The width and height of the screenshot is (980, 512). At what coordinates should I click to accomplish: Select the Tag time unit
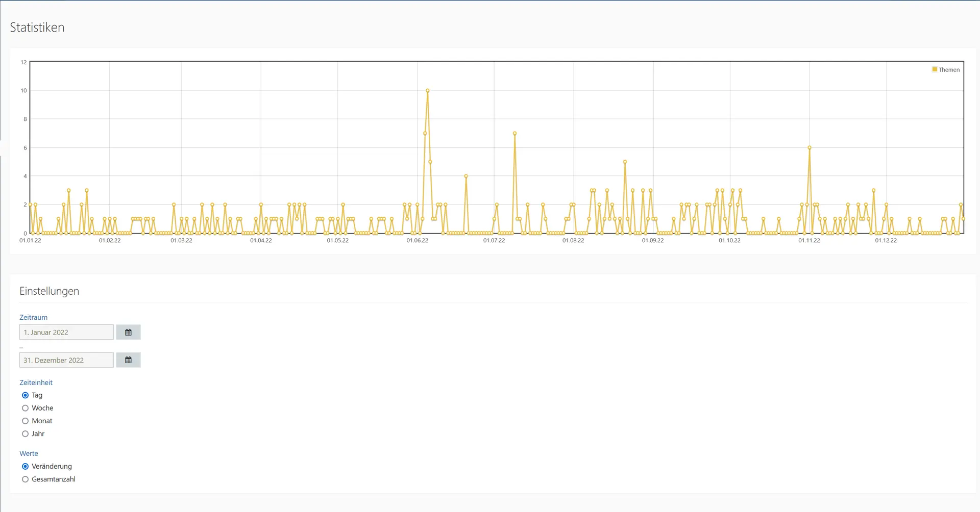tap(25, 395)
